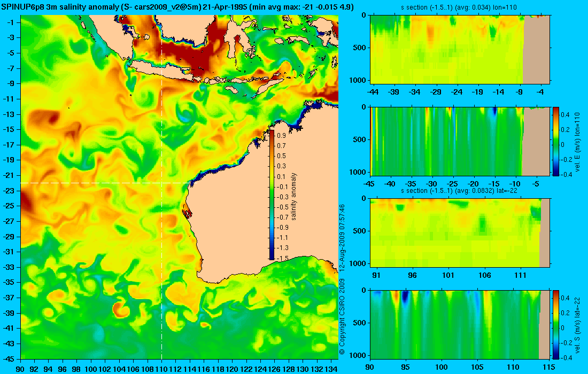Click the 'vel. S (m/s) lat=-22' axis label

(577, 324)
